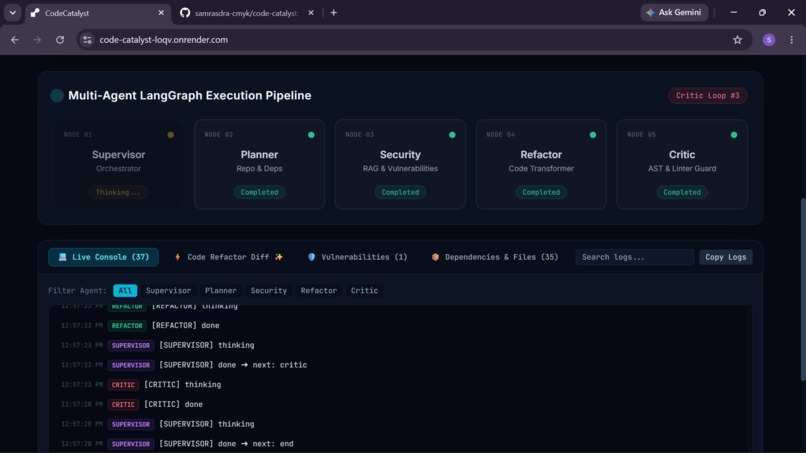Switch to the samrasdra-cmyk/code-catalyst tab
Viewport: 806px width, 453px height.
click(247, 13)
